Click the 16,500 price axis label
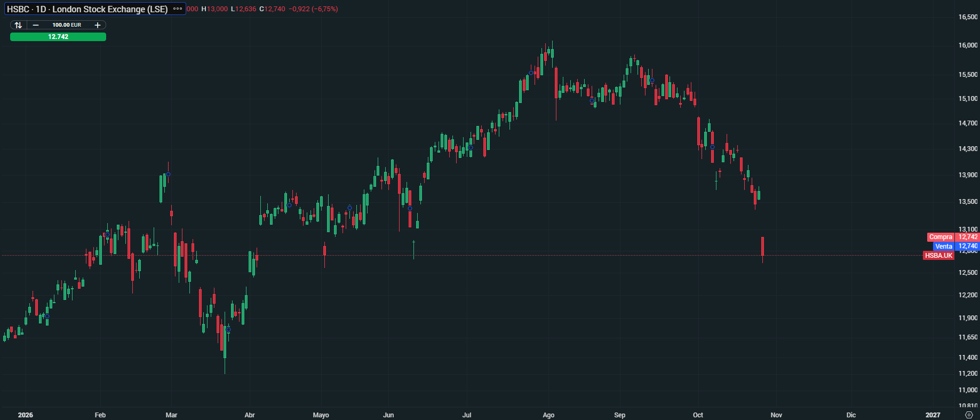The width and height of the screenshot is (980, 420). tap(968, 17)
